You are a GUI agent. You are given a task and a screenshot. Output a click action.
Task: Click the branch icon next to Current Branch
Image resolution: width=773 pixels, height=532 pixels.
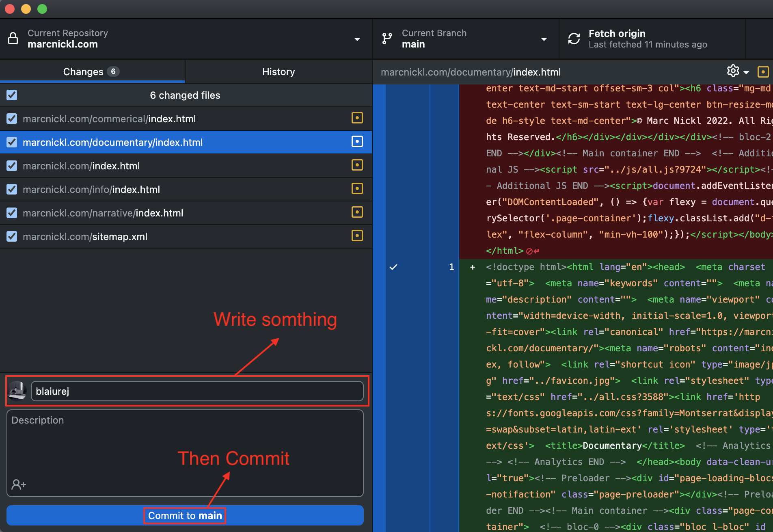coord(387,39)
